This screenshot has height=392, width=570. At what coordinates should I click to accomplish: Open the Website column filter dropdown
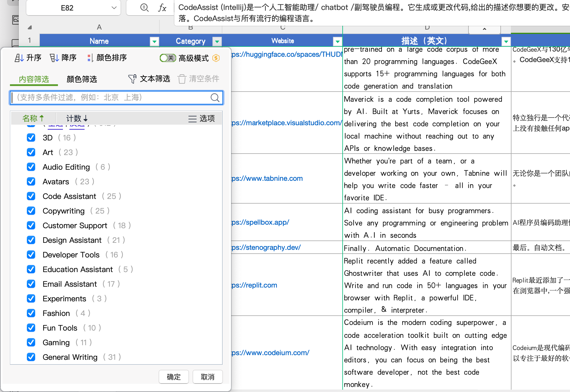pos(338,42)
